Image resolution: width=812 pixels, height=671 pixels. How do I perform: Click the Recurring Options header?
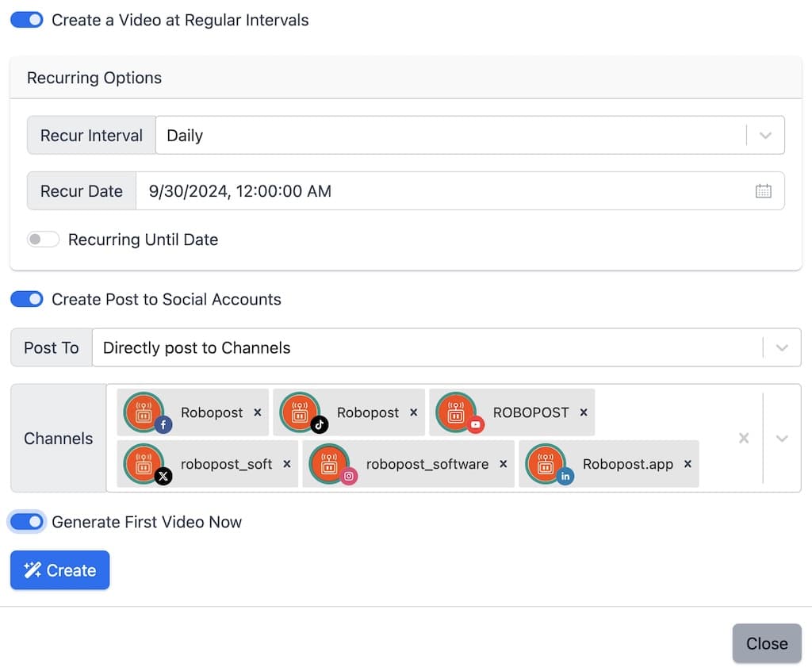(x=94, y=78)
